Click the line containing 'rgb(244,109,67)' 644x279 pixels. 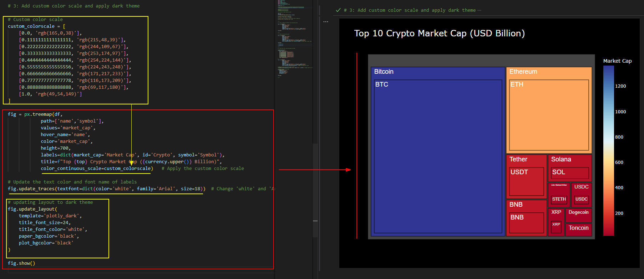[73, 47]
